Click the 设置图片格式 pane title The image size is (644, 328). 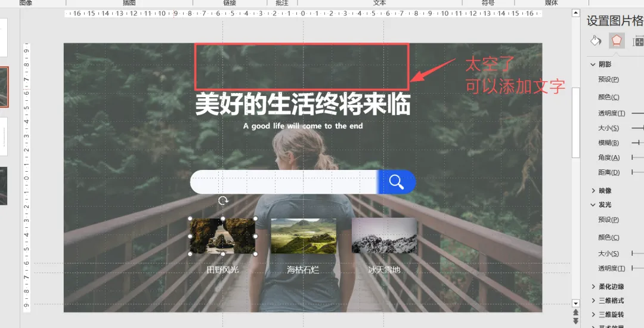point(615,20)
